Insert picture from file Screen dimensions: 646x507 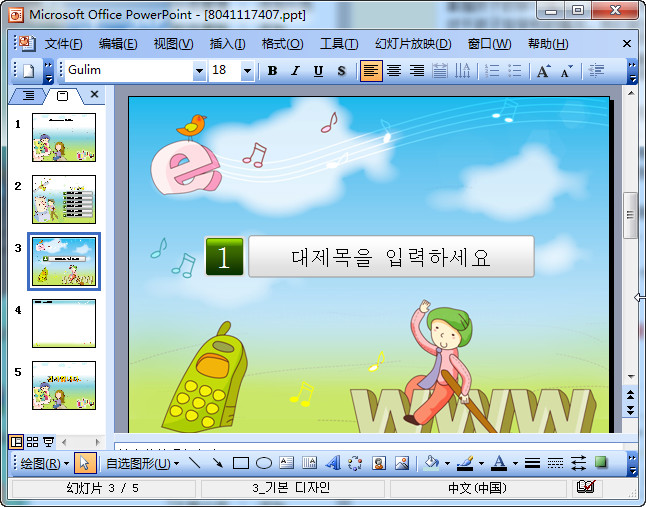coord(402,463)
